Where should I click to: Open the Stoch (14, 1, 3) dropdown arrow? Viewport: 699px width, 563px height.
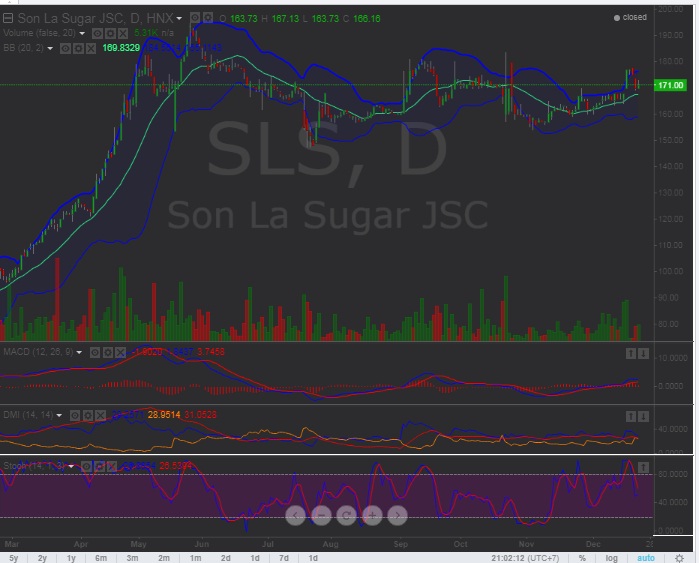(71, 467)
